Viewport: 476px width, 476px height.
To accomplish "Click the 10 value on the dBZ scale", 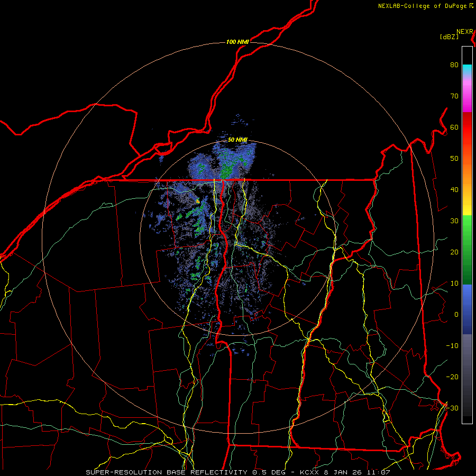I will [454, 283].
